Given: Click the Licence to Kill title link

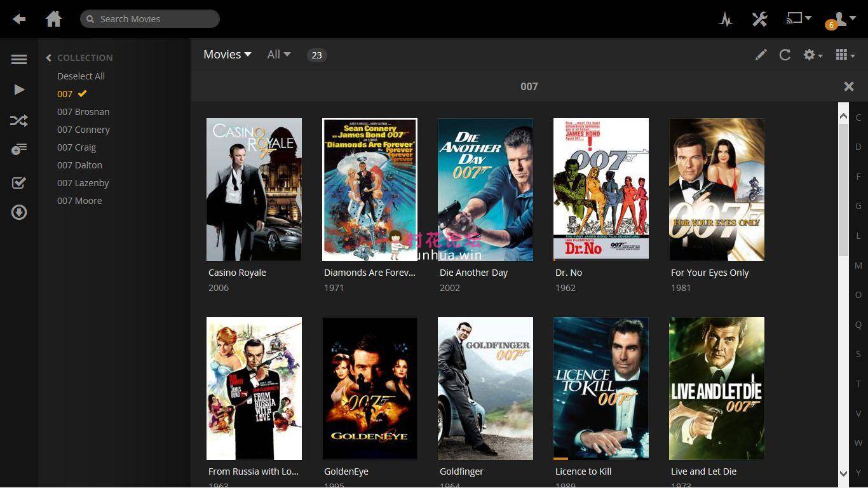Looking at the screenshot, I should 583,471.
